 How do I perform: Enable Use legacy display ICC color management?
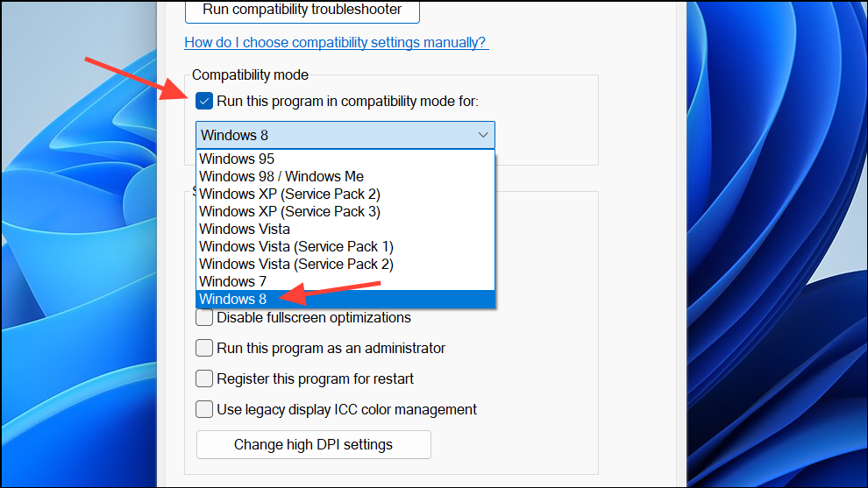click(204, 409)
